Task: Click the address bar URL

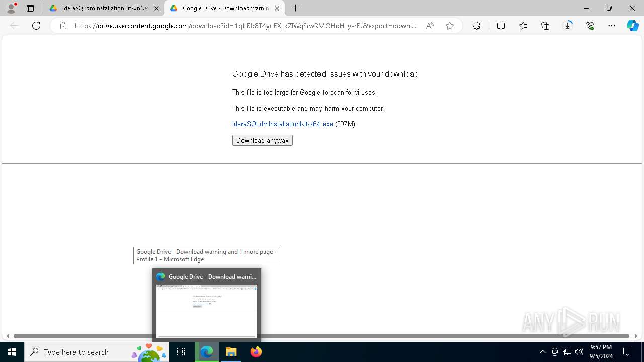Action: tap(246, 26)
